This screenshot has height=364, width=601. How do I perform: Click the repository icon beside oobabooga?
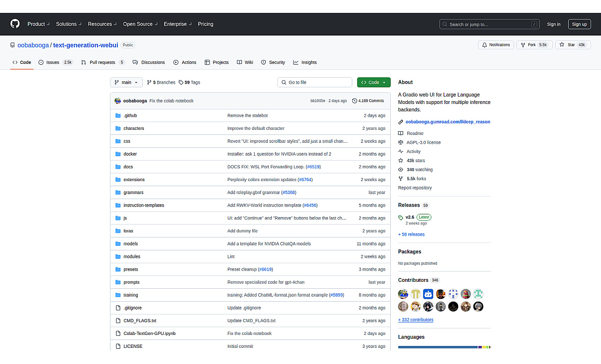point(12,45)
